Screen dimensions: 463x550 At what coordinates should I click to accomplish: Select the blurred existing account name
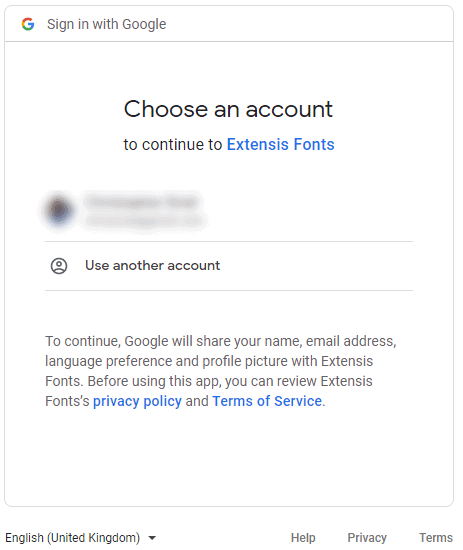pyautogui.click(x=142, y=202)
